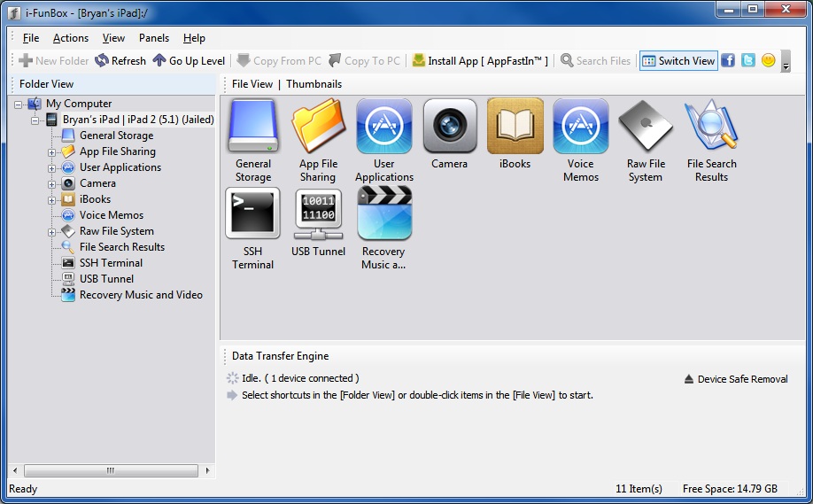Click the smiley face toolbar icon
The width and height of the screenshot is (813, 504).
(768, 61)
